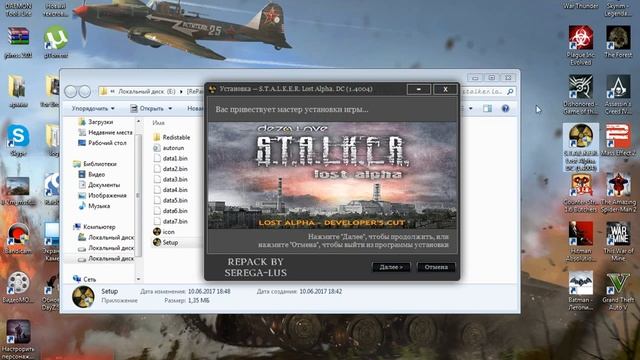Image resolution: width=640 pixels, height=360 pixels.
Task: Select Документы library in navigation pane
Action: (99, 185)
